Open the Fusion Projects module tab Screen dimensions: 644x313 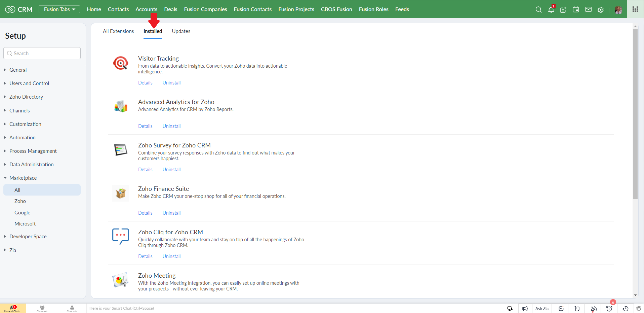296,9
